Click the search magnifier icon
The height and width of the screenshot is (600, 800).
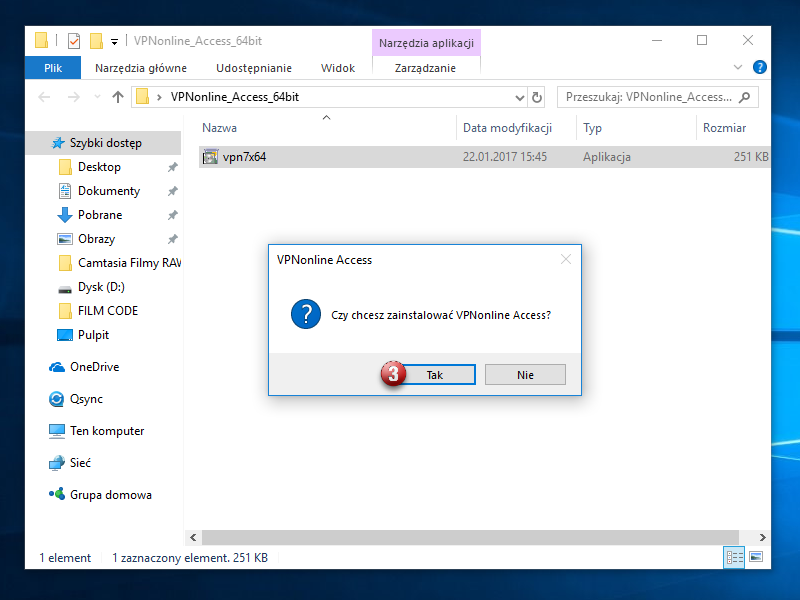pos(745,97)
